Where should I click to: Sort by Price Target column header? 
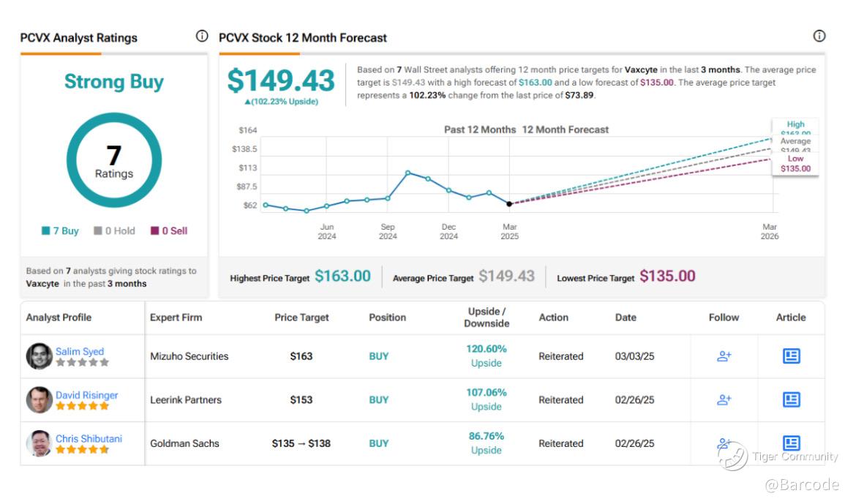click(x=301, y=317)
